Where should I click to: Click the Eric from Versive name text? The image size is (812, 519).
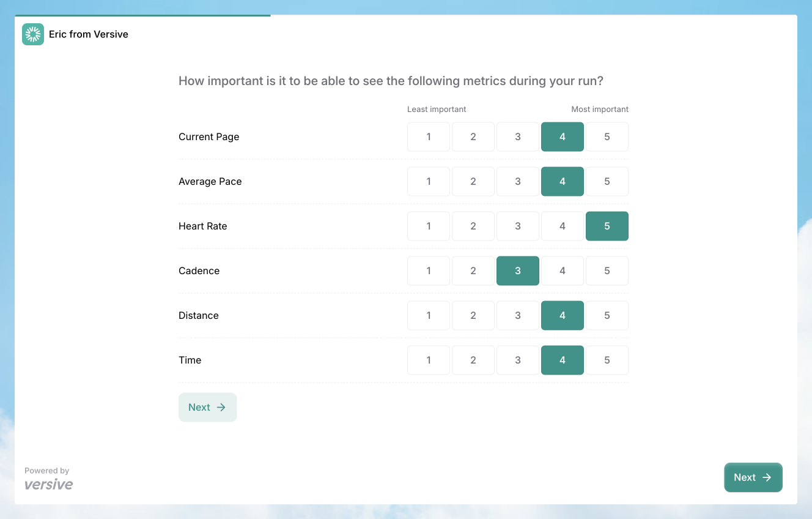[89, 34]
